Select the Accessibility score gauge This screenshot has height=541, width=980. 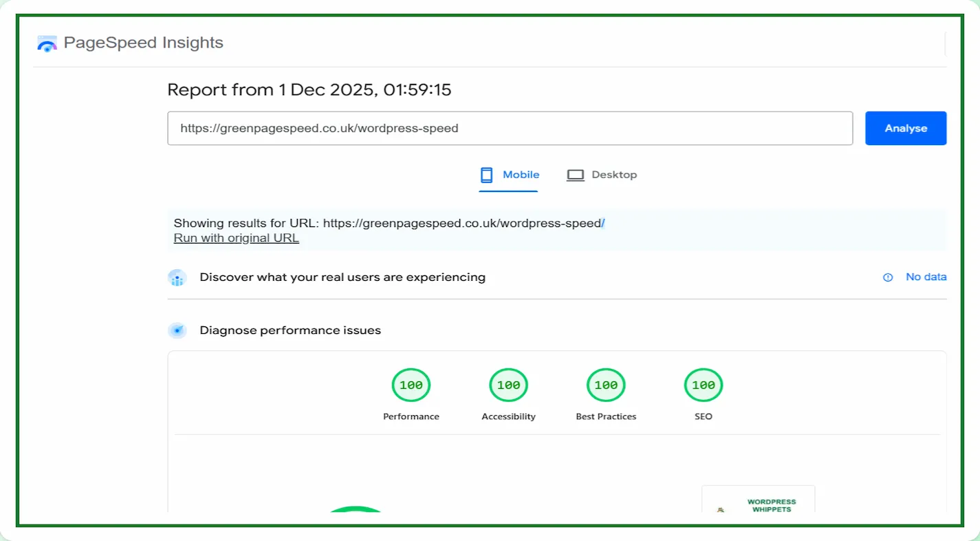click(509, 385)
